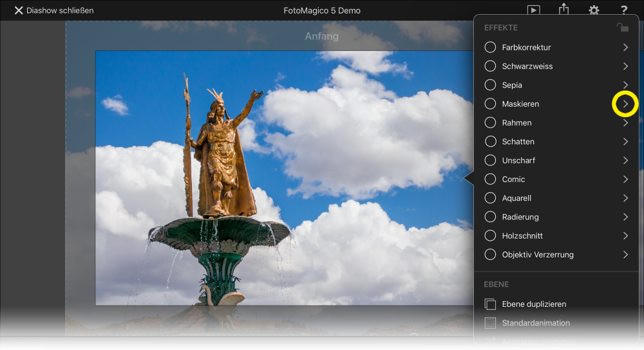644x350 pixels.
Task: Expand the Schatten settings chevron
Action: tap(625, 142)
